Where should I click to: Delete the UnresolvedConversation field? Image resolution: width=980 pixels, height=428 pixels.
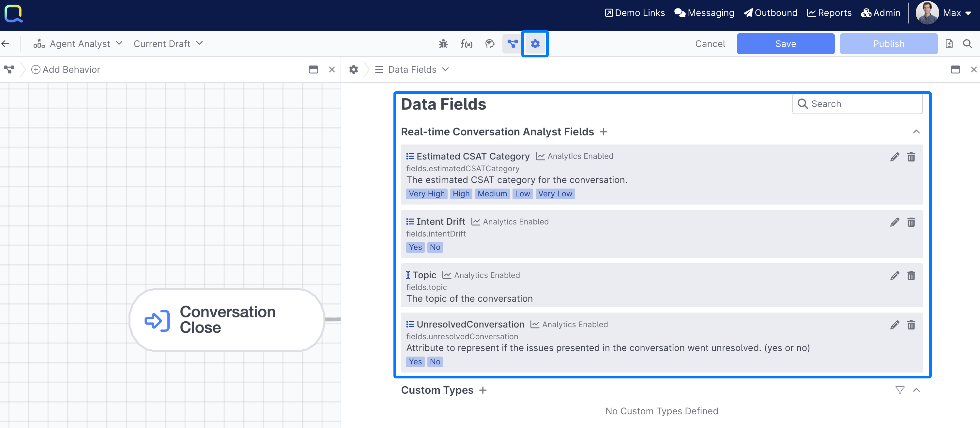pos(911,325)
